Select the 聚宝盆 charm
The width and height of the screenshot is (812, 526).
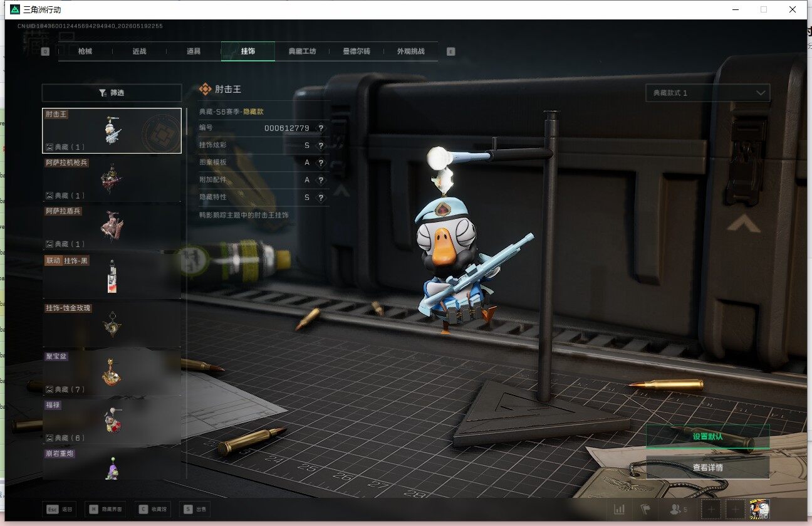tap(112, 372)
